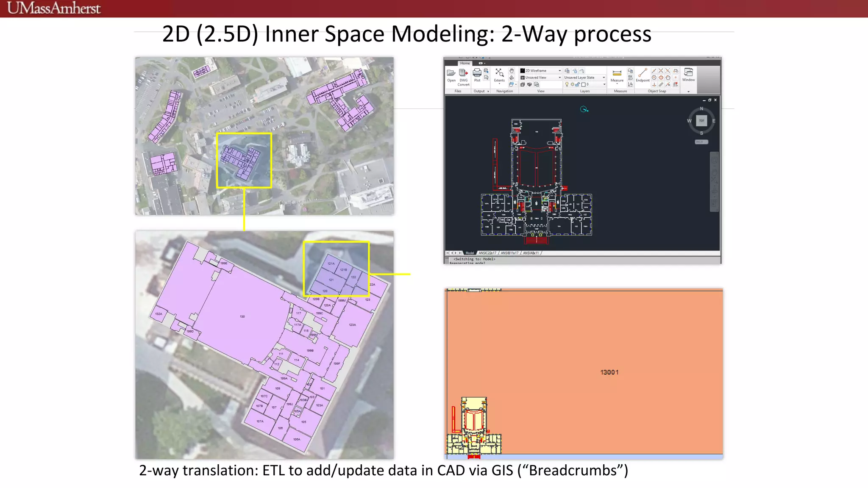Screen dimensions: 868x488
Task: Click room 107A in the purple floor plan
Action: click(x=260, y=421)
